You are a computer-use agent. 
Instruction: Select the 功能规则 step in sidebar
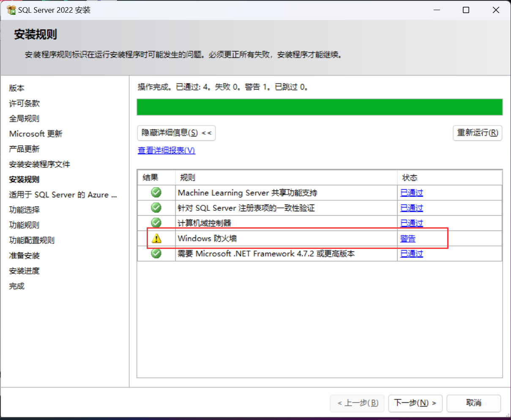(25, 225)
